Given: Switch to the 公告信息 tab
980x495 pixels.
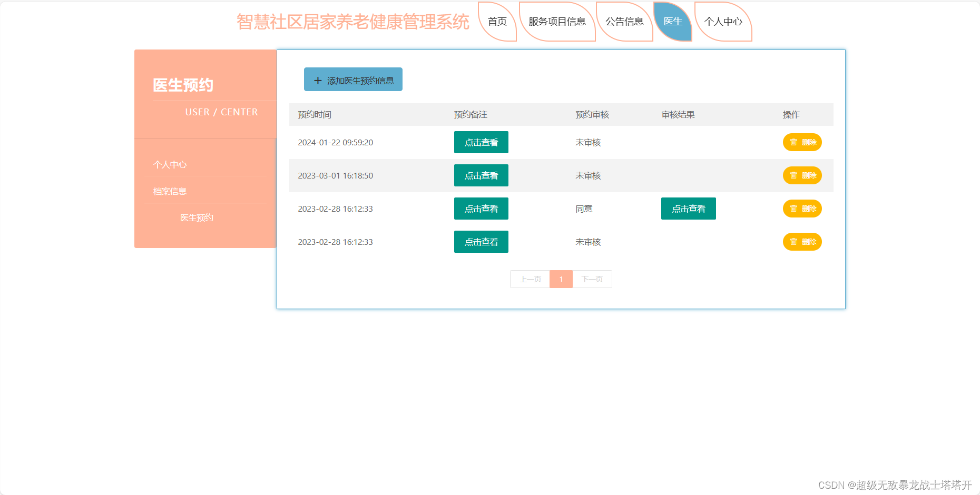Looking at the screenshot, I should click(624, 22).
